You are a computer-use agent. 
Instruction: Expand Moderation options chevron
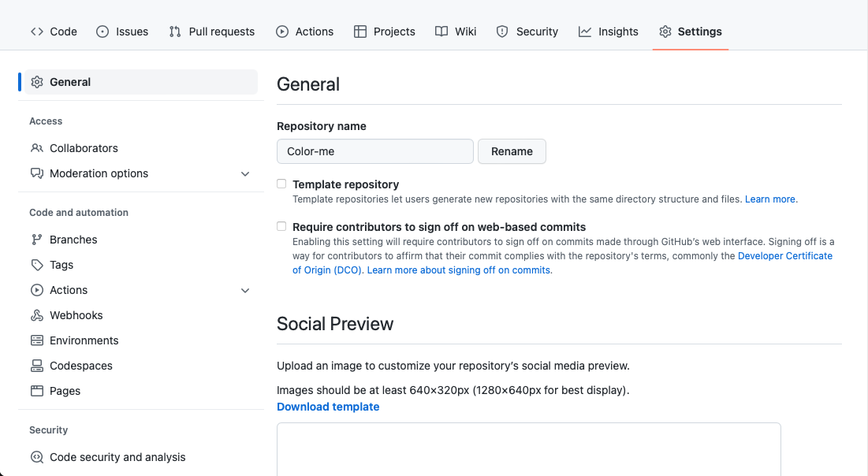click(x=245, y=174)
